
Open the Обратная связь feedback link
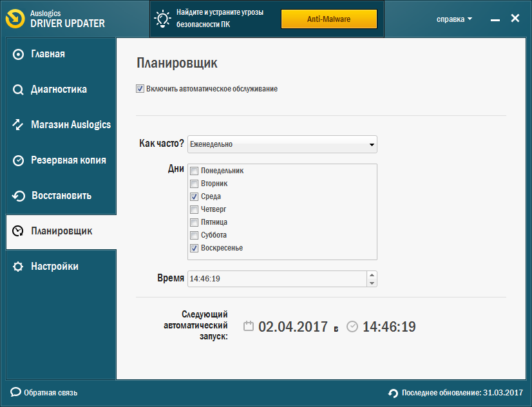45,392
